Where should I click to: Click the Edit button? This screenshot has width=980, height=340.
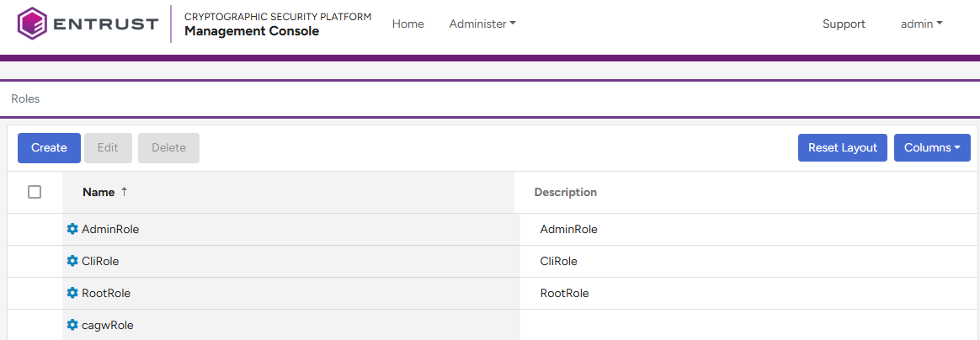coord(108,147)
